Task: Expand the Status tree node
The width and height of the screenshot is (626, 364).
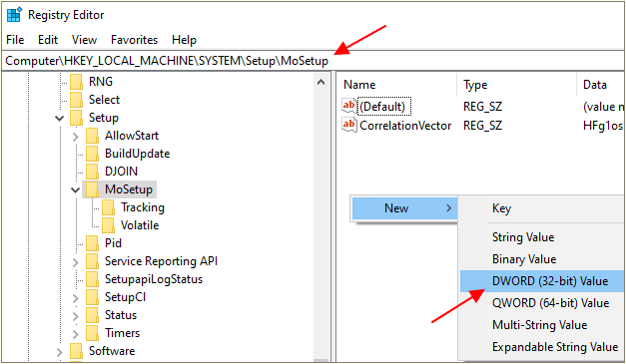Action: pyautogui.click(x=76, y=316)
